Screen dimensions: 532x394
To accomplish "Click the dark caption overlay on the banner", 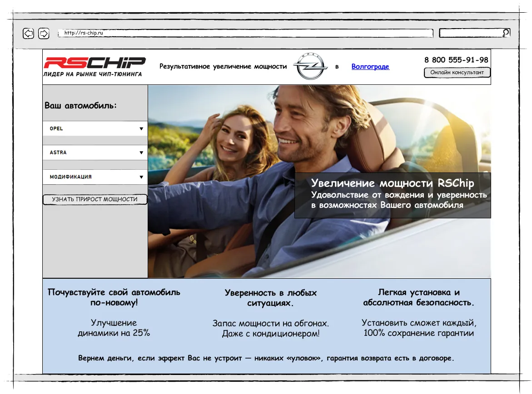I will (393, 196).
